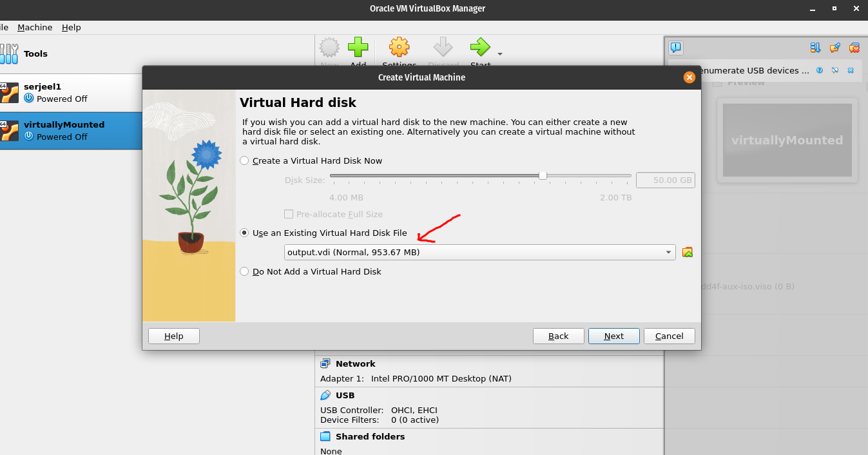Click the Tools label in sidebar

(35, 53)
